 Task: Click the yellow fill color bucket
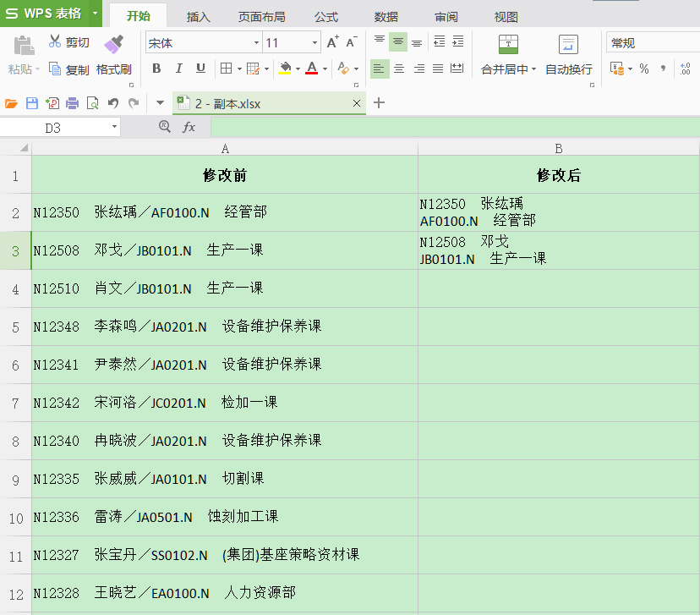click(285, 69)
